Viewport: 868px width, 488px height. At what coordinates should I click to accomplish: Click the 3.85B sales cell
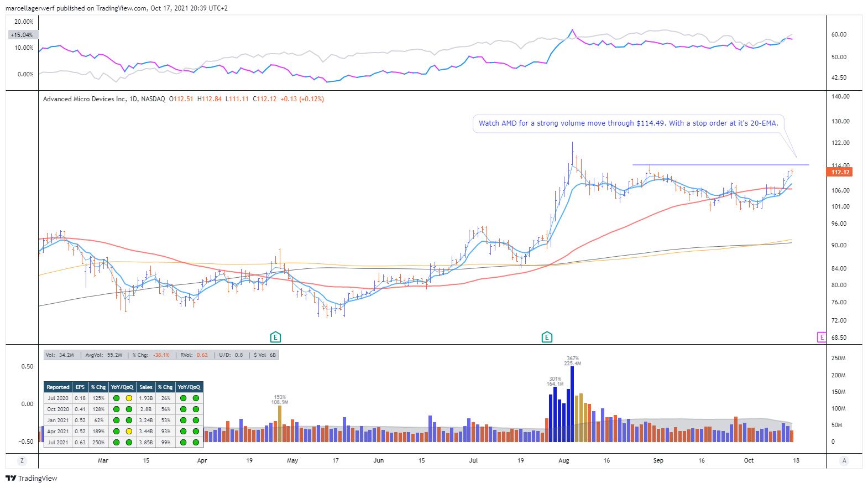pyautogui.click(x=146, y=442)
